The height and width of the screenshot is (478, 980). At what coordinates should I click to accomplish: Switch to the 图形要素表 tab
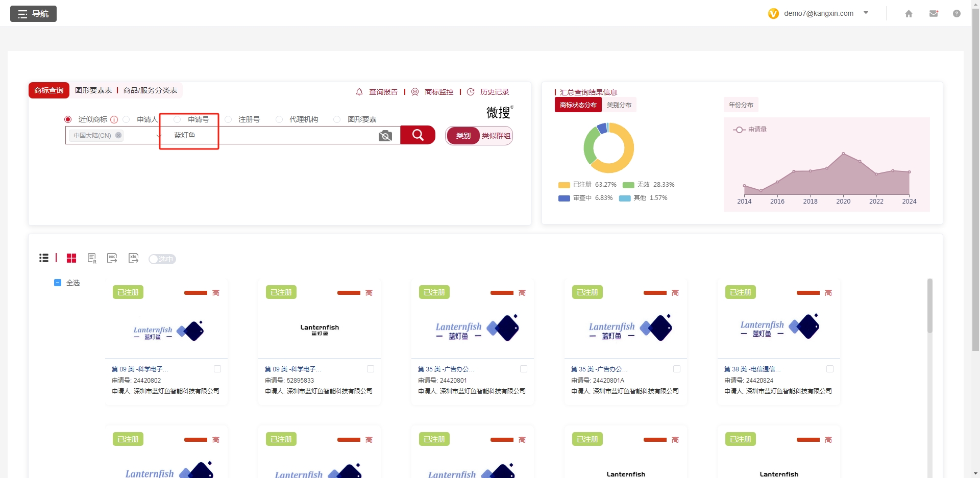point(93,90)
